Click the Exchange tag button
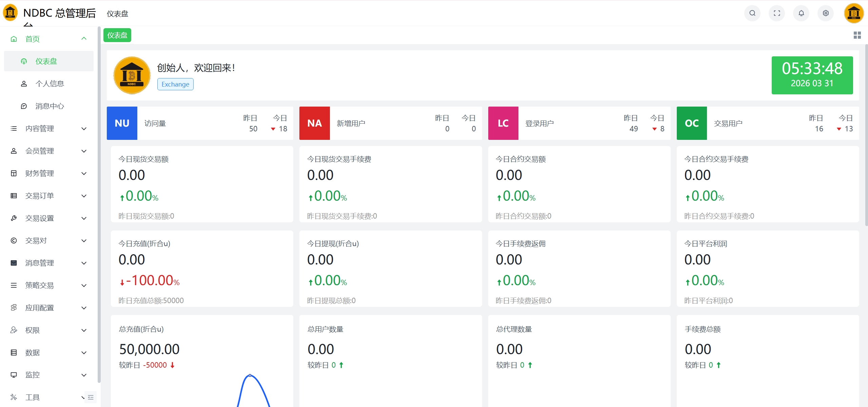The width and height of the screenshot is (868, 407). (175, 84)
